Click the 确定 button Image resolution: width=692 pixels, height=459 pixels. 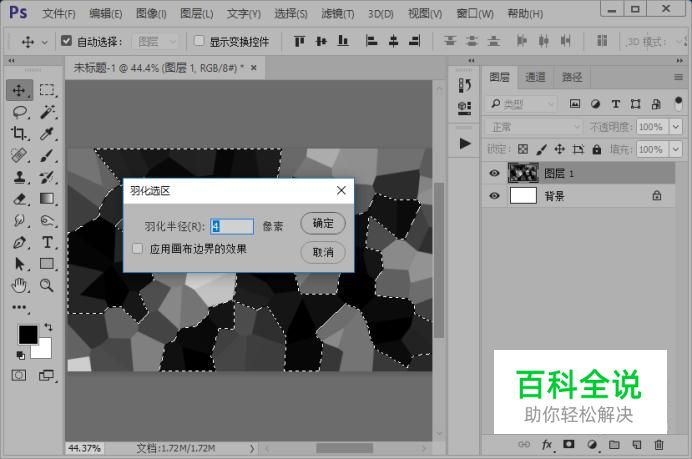pyautogui.click(x=323, y=223)
